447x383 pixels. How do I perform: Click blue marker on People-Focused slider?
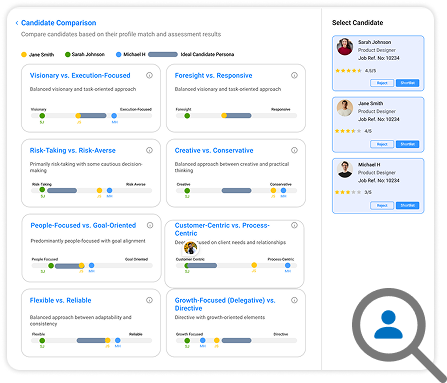pyautogui.click(x=91, y=265)
